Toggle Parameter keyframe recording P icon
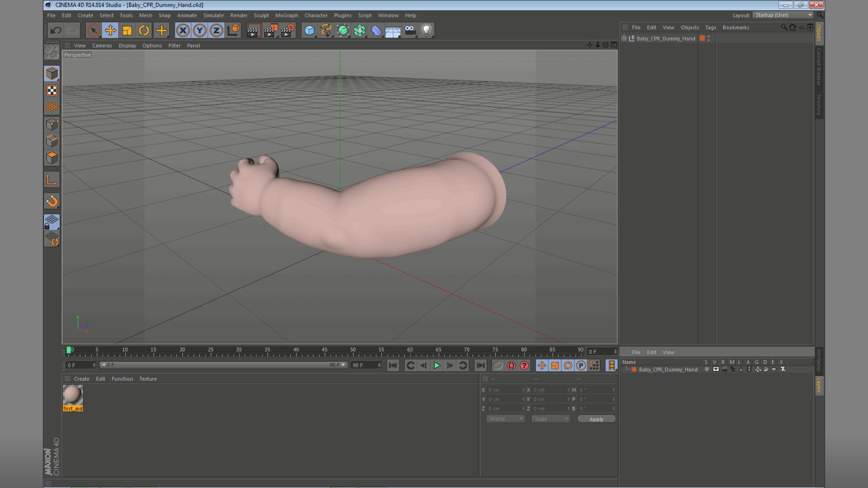 581,365
